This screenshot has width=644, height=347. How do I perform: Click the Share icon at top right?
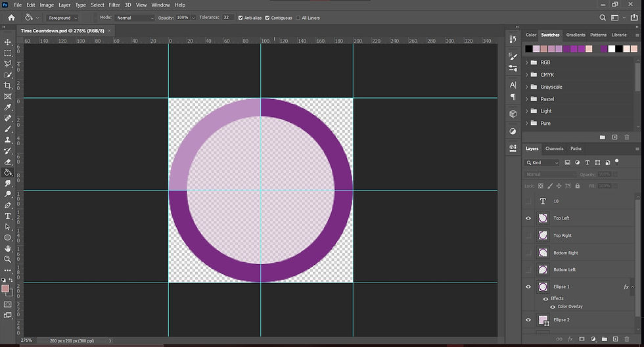tap(634, 18)
